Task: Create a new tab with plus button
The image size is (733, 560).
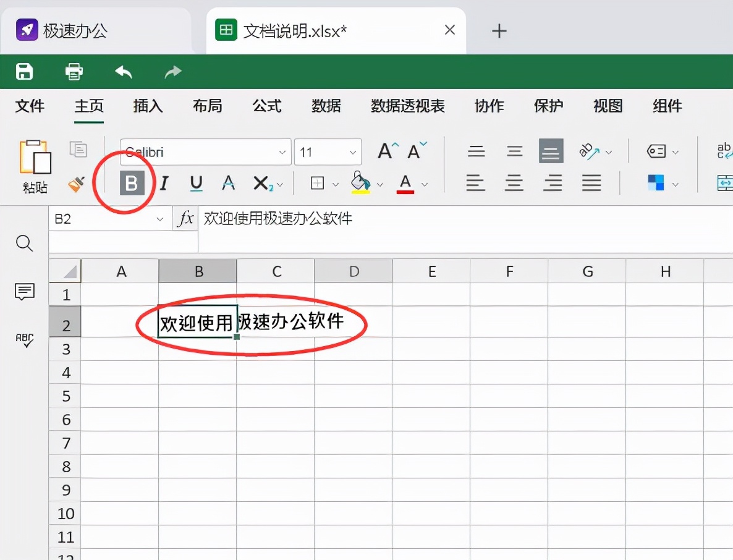Action: (x=499, y=30)
